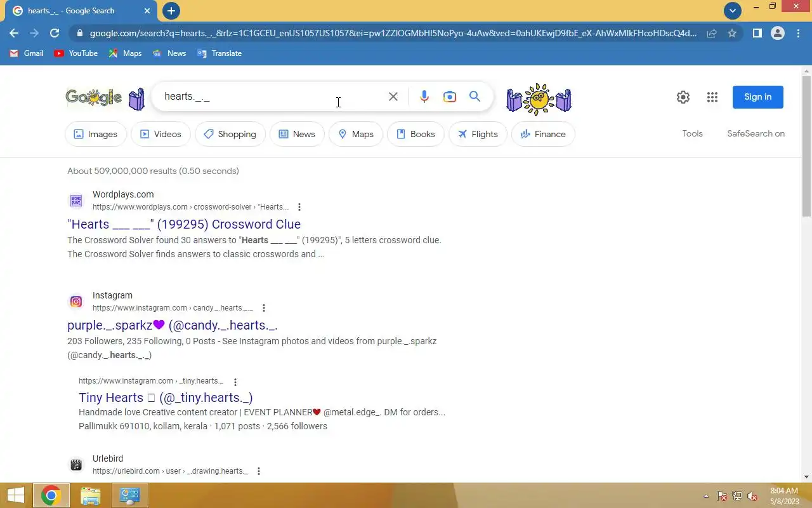Screen dimensions: 812x508
Task: Open SafeSearch on setting
Action: click(x=756, y=133)
